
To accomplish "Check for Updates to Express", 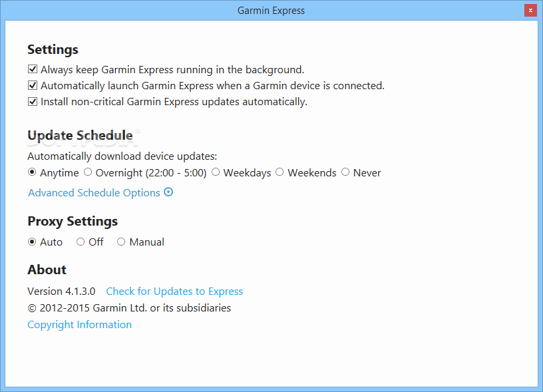I will (x=174, y=292).
